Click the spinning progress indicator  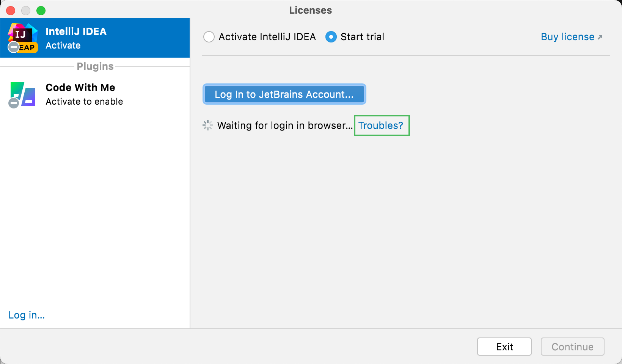[208, 125]
